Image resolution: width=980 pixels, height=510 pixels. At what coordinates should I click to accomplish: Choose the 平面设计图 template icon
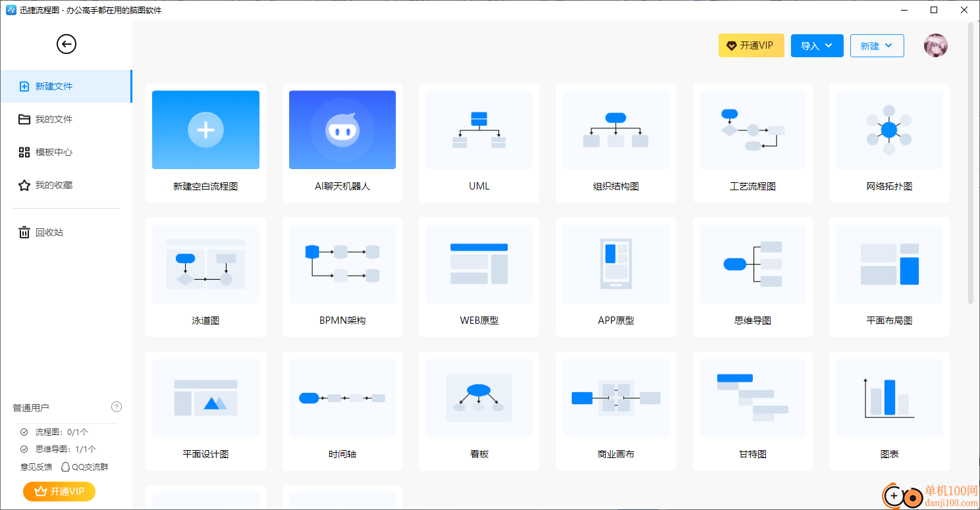tap(205, 397)
